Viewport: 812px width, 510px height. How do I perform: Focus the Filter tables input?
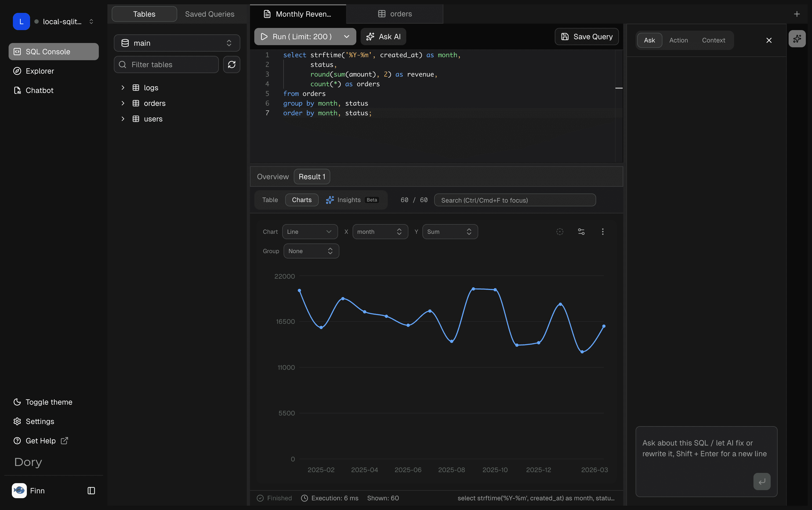coord(166,64)
